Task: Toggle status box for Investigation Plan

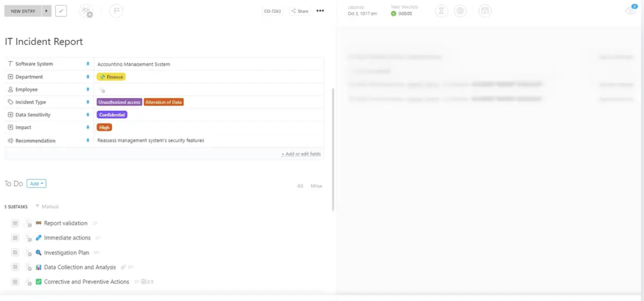Action: 15,252
